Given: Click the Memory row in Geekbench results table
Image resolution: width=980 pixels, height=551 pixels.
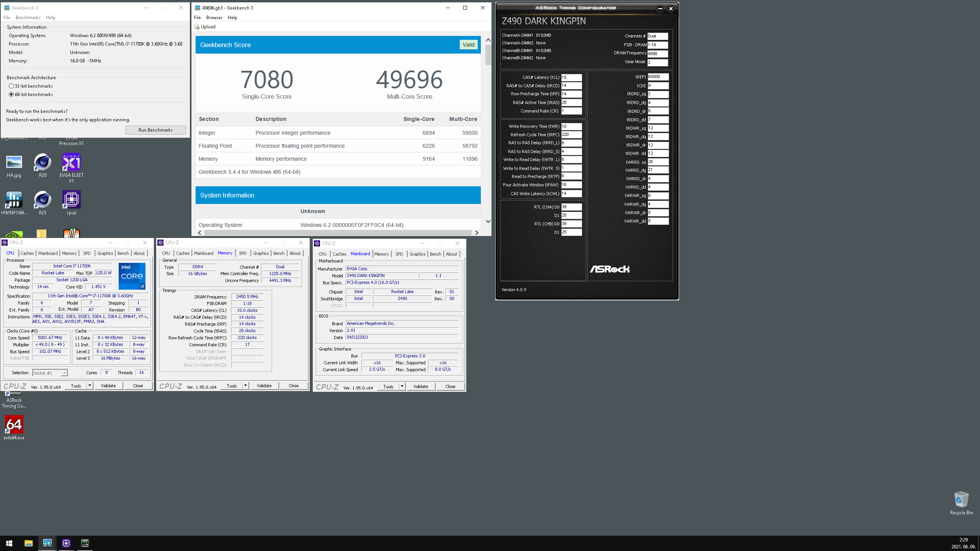Looking at the screenshot, I should pyautogui.click(x=338, y=159).
